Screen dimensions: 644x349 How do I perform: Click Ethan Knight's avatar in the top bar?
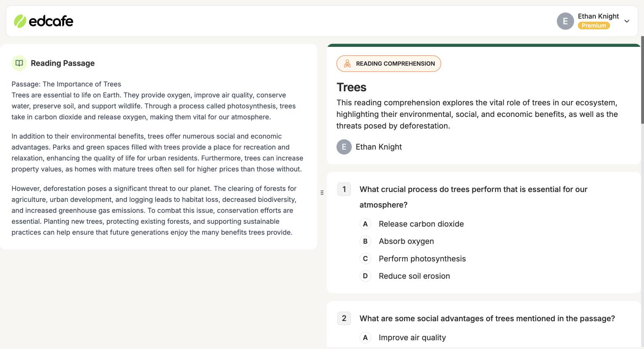click(565, 21)
